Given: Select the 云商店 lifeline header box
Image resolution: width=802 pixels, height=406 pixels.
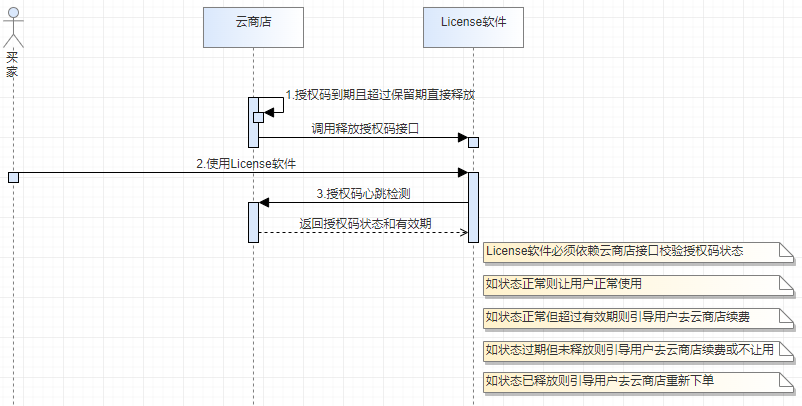Looking at the screenshot, I should (x=252, y=26).
